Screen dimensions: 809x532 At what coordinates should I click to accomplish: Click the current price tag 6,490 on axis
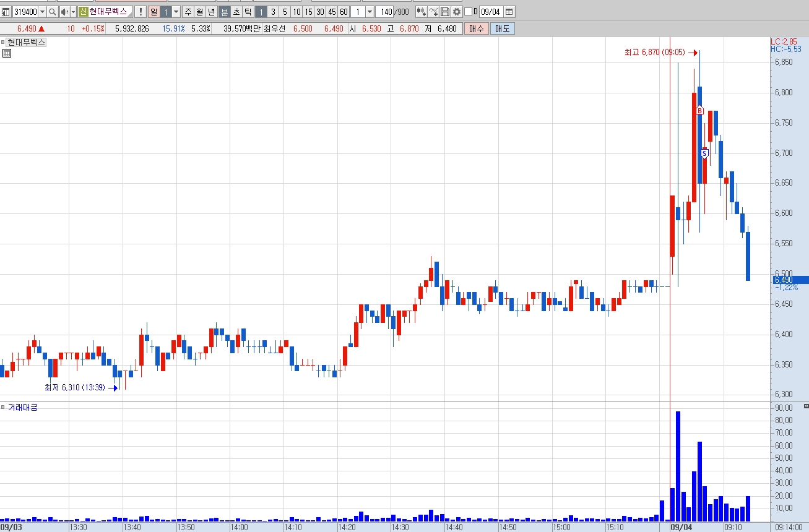coord(790,280)
